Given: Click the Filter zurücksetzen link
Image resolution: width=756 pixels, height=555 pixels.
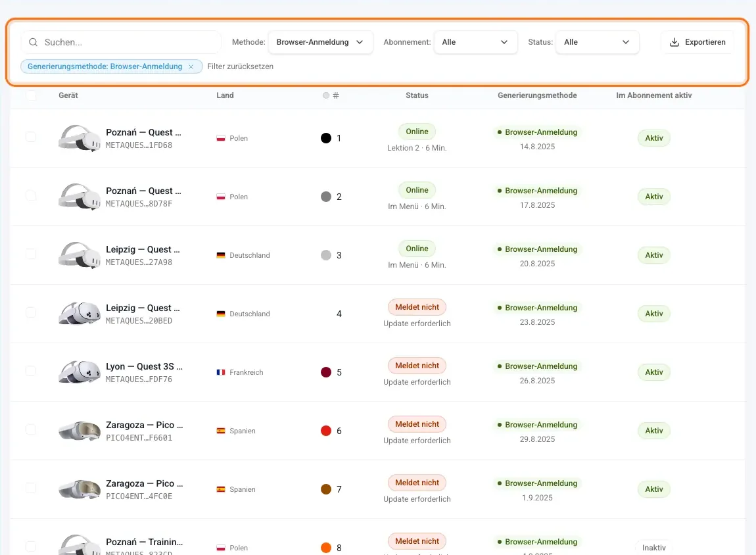Looking at the screenshot, I should [x=240, y=66].
